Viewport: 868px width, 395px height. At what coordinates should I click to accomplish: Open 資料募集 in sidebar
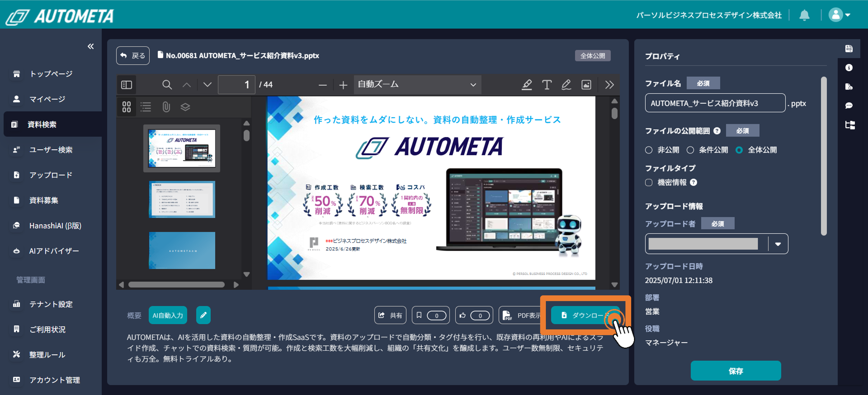click(51, 200)
